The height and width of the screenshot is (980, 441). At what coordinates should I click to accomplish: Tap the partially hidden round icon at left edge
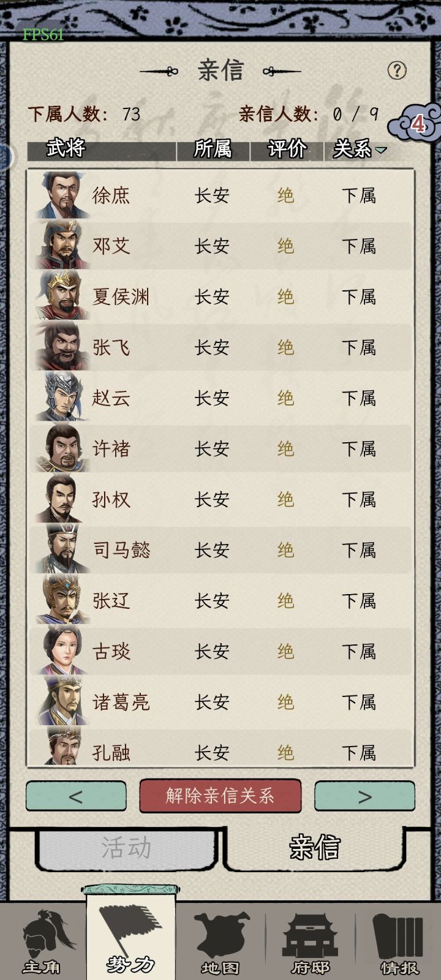5,157
